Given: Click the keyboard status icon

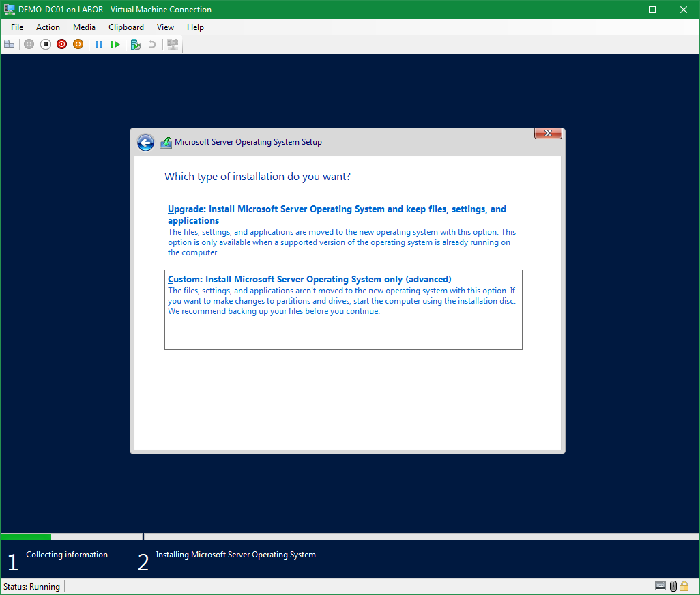Looking at the screenshot, I should click(x=660, y=586).
